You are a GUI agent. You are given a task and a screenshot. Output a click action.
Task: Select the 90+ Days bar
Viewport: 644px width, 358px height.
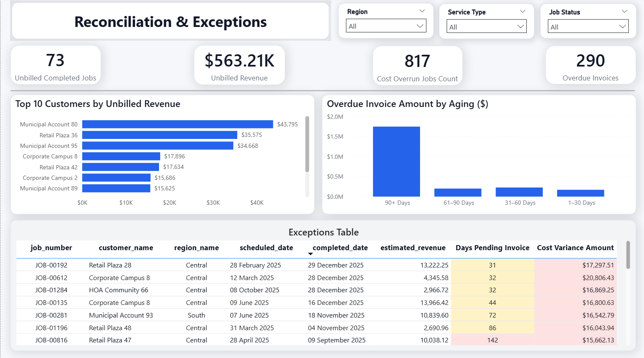coord(396,161)
